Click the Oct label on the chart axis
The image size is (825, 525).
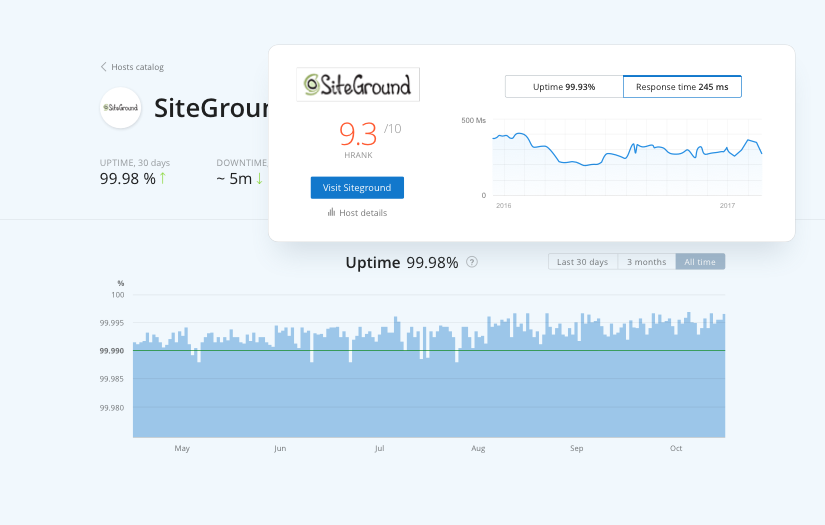pyautogui.click(x=676, y=448)
